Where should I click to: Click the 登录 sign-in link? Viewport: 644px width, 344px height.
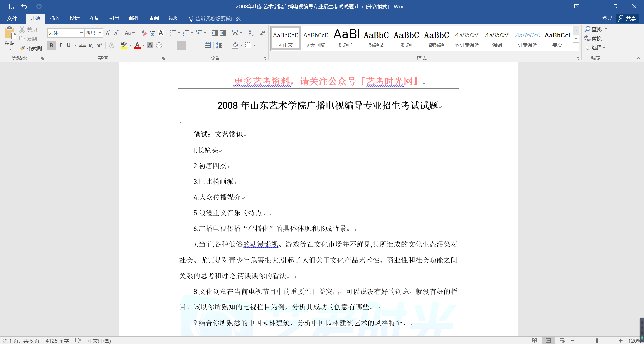pos(607,18)
